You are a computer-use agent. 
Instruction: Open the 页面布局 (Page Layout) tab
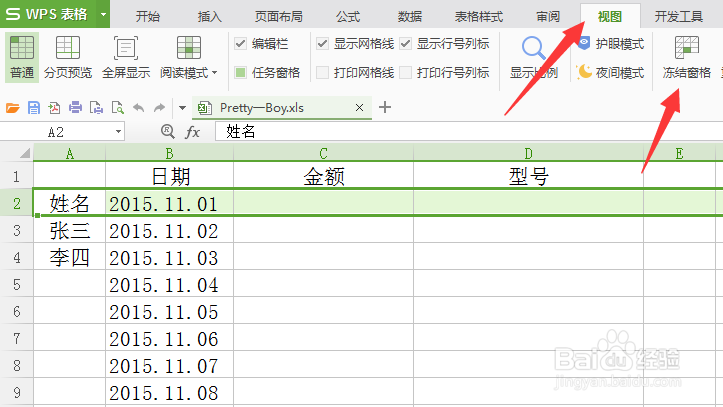click(x=279, y=17)
